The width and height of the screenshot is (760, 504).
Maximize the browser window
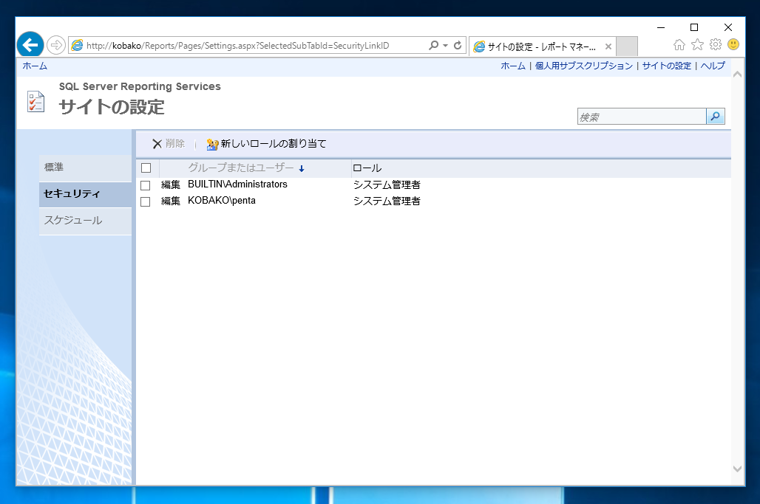point(694,28)
